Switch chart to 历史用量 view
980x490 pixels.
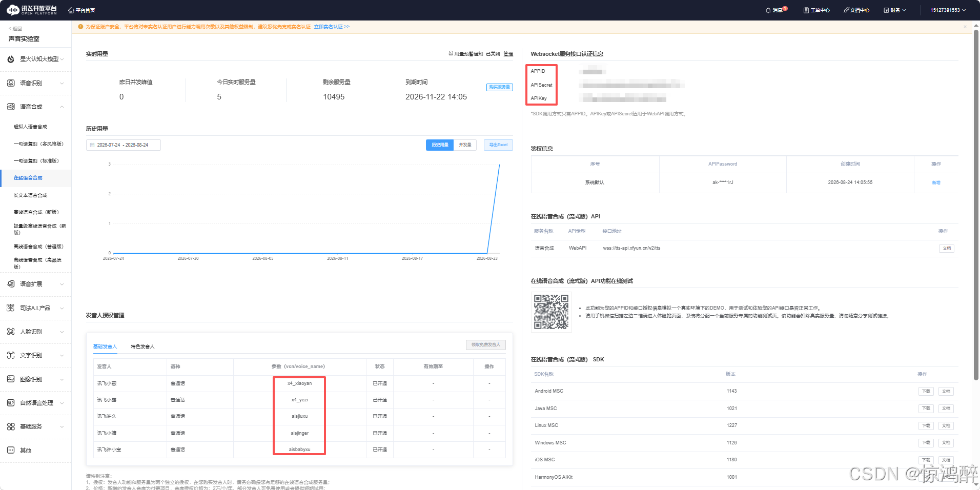[x=440, y=145]
